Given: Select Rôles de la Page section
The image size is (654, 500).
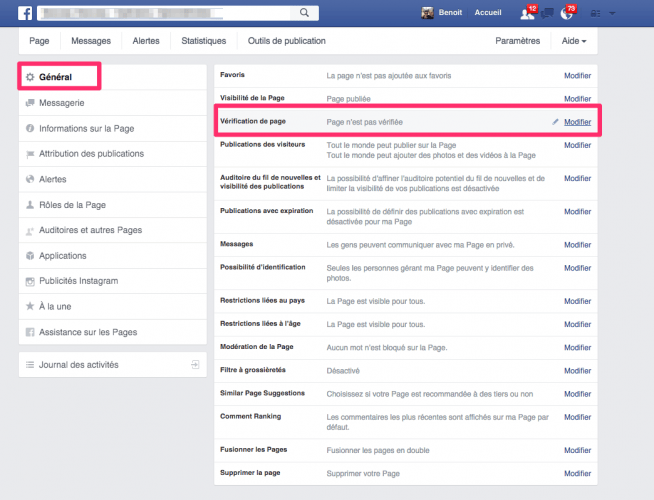Looking at the screenshot, I should [x=113, y=205].
